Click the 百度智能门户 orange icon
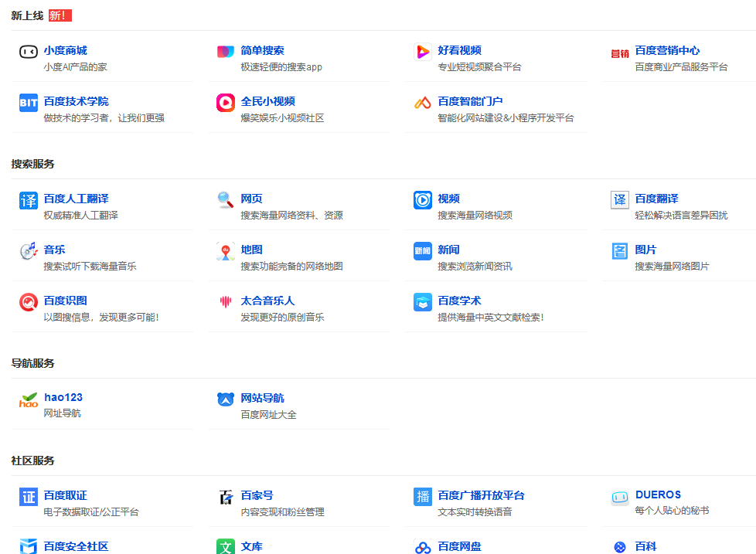 coord(422,103)
